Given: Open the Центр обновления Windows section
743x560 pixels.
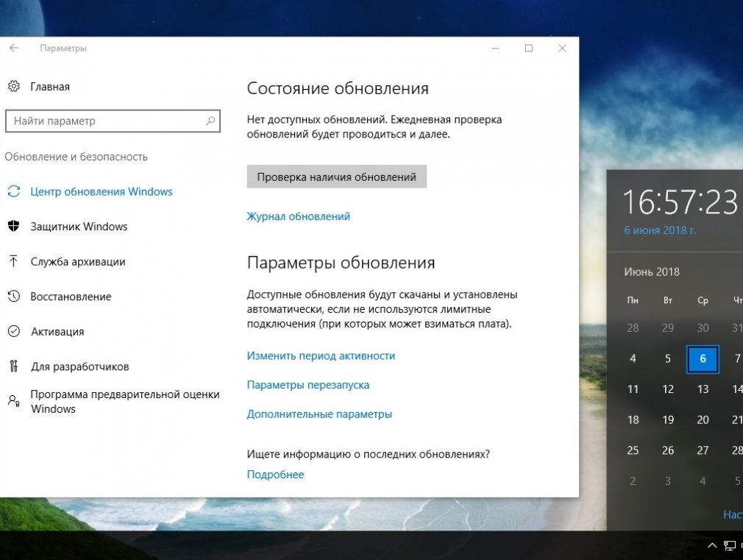Looking at the screenshot, I should [102, 191].
